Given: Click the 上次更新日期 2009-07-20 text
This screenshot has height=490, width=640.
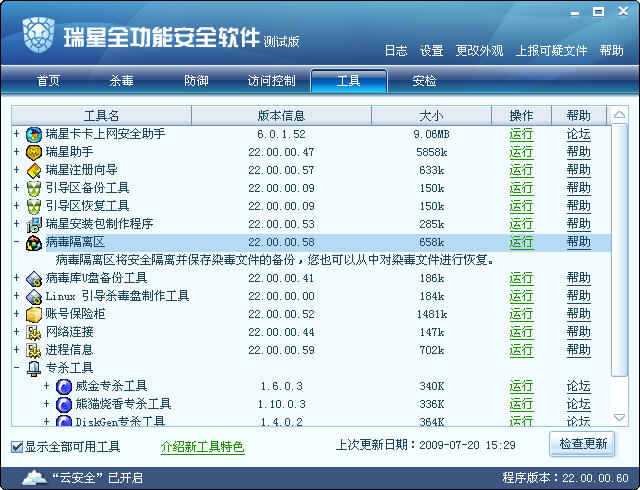Looking at the screenshot, I should pos(426,445).
